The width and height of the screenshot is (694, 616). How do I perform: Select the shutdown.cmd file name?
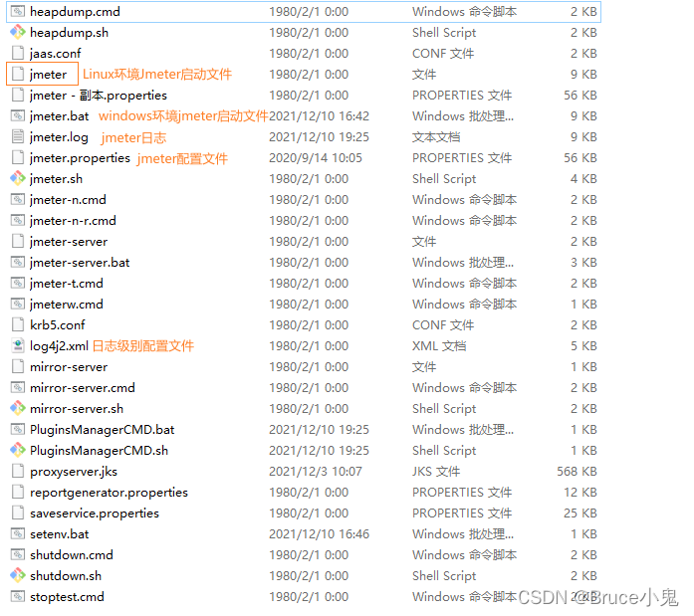tap(72, 554)
